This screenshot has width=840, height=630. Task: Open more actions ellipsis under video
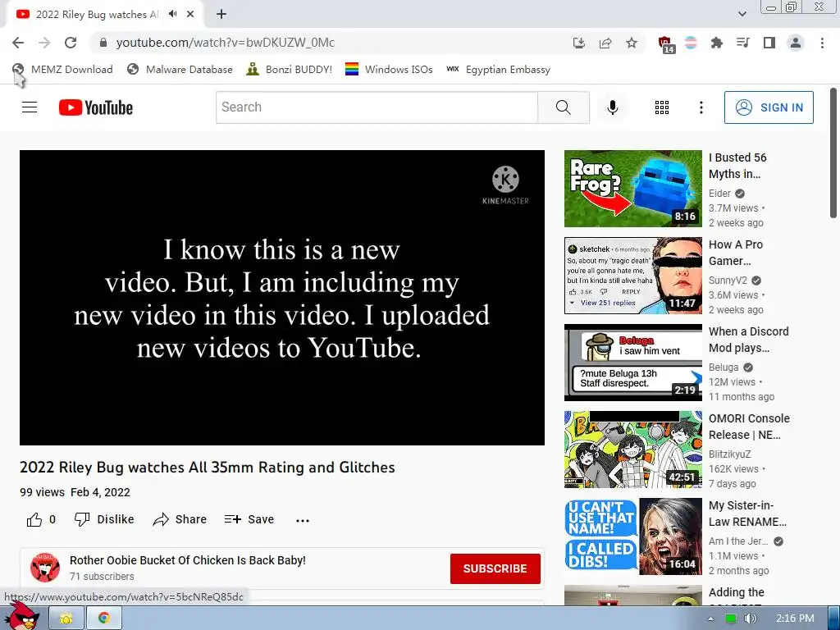click(303, 520)
